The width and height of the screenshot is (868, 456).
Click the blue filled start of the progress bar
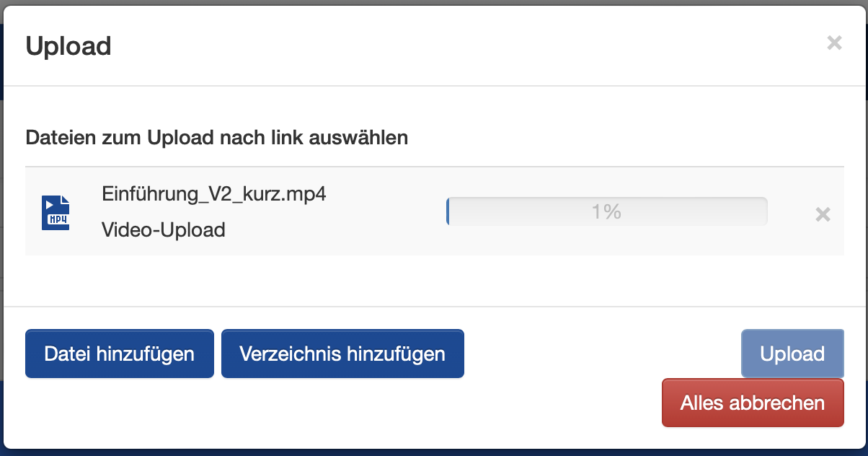coord(448,211)
